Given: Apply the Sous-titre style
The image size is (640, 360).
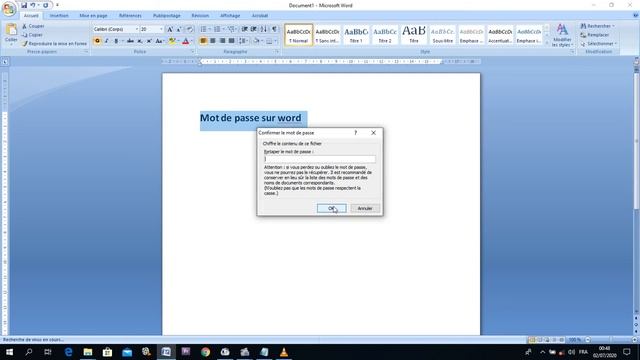Looking at the screenshot, I should pyautogui.click(x=442, y=35).
